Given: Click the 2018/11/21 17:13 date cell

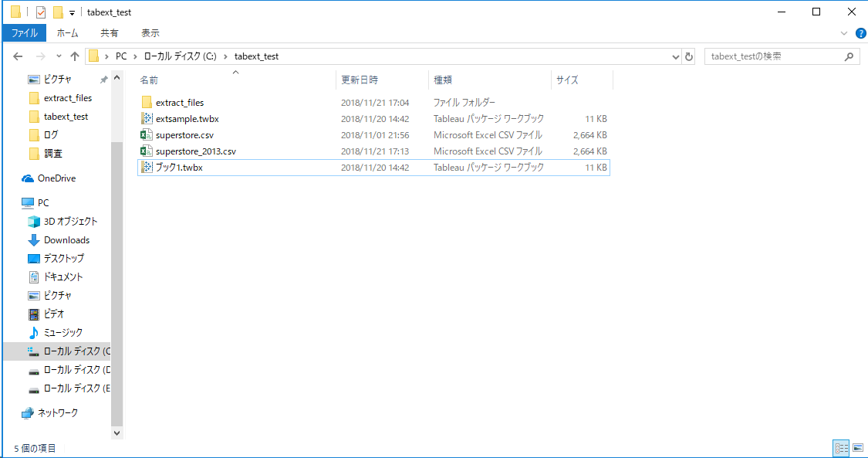Looking at the screenshot, I should point(375,151).
